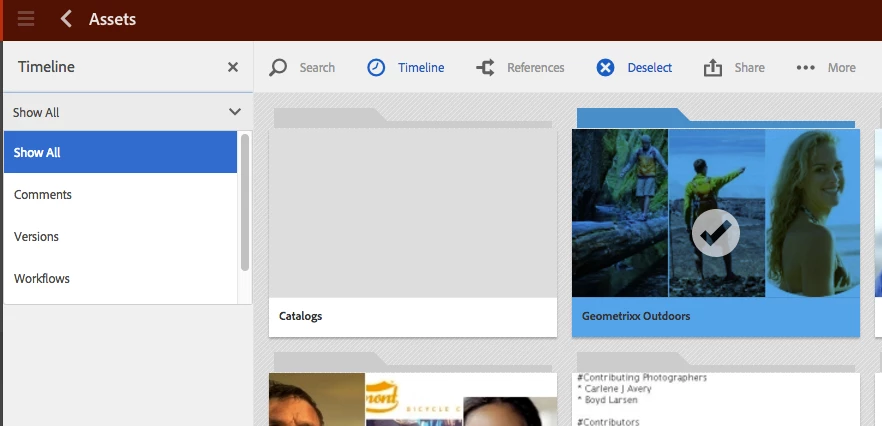This screenshot has height=426, width=882.
Task: Open the folder with bicycle logo thumbnails
Action: coord(413,389)
